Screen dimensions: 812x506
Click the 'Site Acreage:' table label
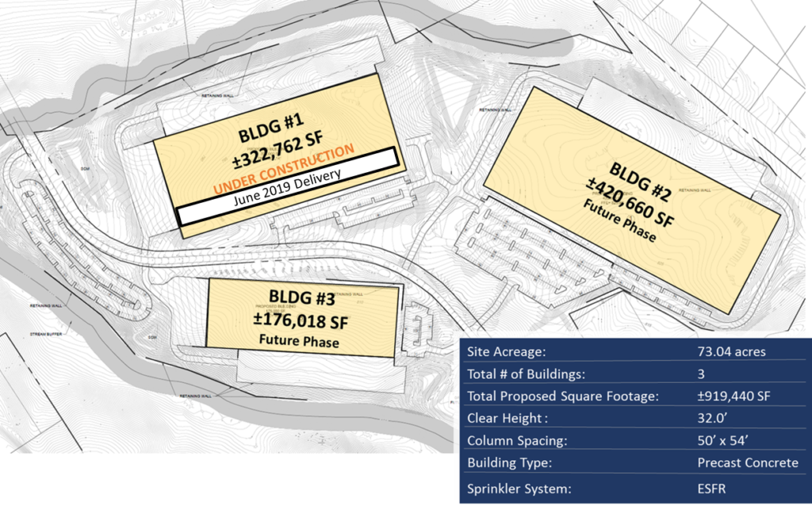click(x=506, y=351)
